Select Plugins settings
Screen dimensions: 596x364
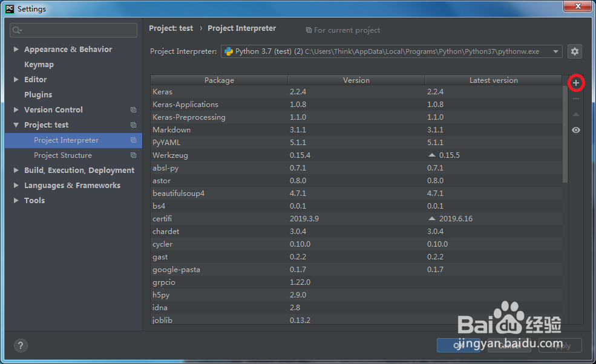click(x=38, y=94)
